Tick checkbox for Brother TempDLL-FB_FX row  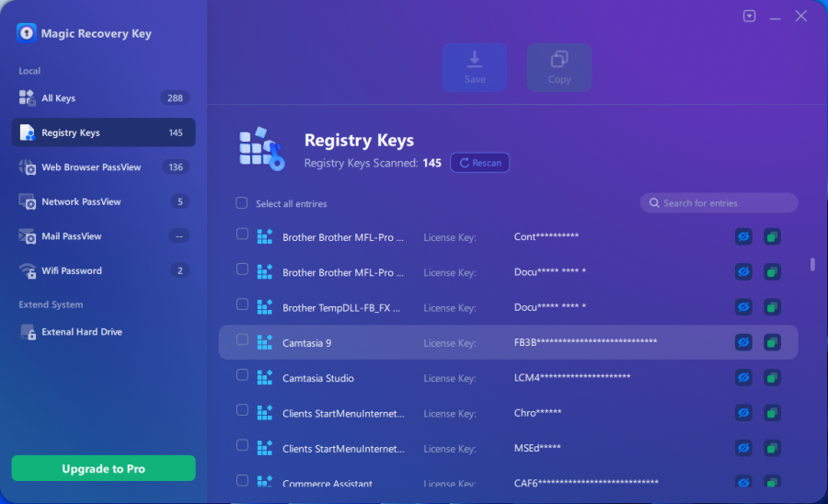(242, 304)
